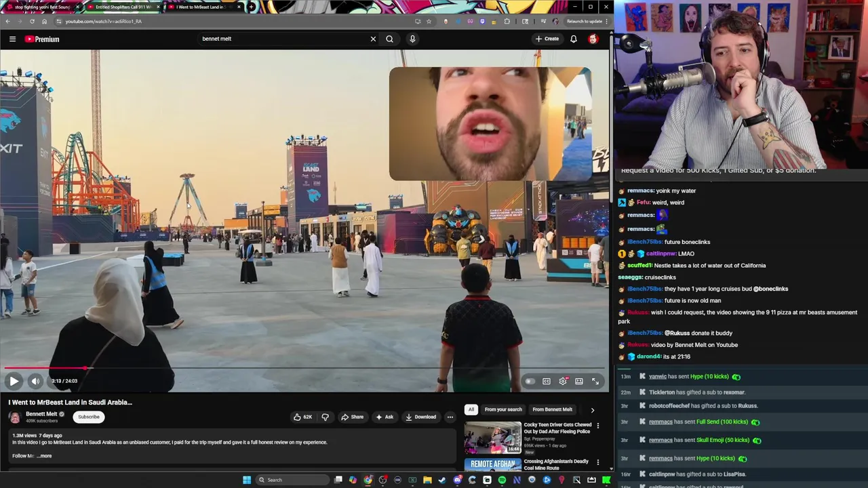Click the Ask button

tap(384, 417)
